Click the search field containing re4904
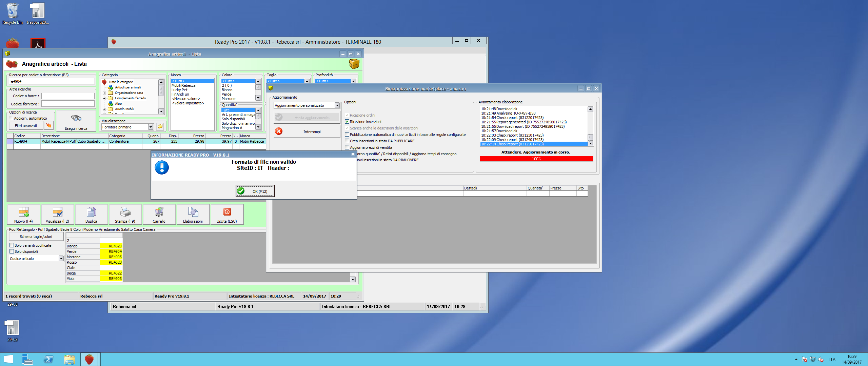The image size is (868, 366). (x=52, y=81)
